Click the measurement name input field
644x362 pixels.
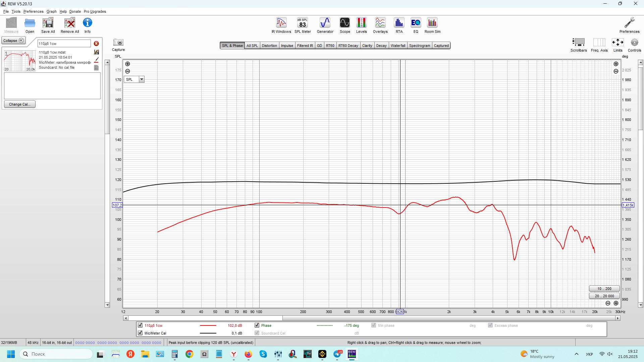[x=64, y=44]
